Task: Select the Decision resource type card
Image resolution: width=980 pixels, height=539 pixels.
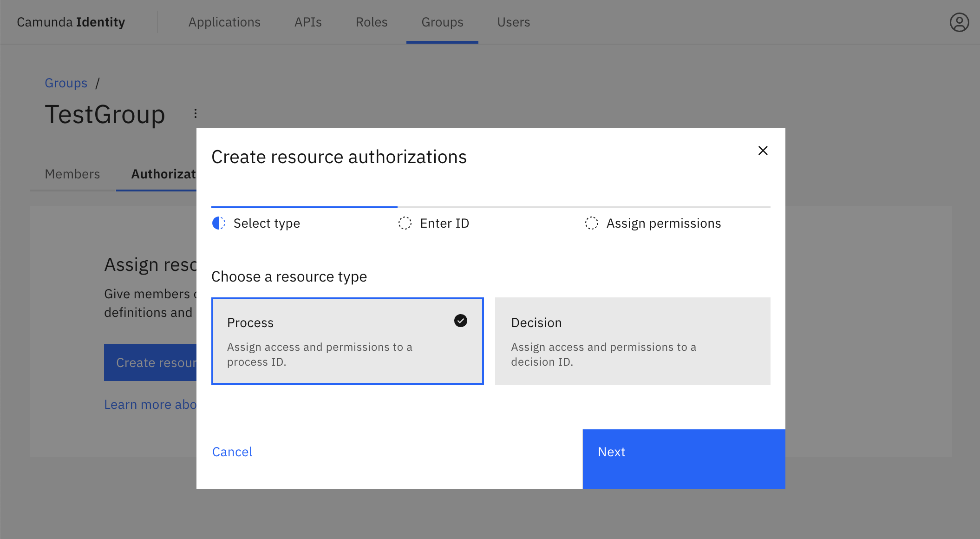Action: click(632, 341)
